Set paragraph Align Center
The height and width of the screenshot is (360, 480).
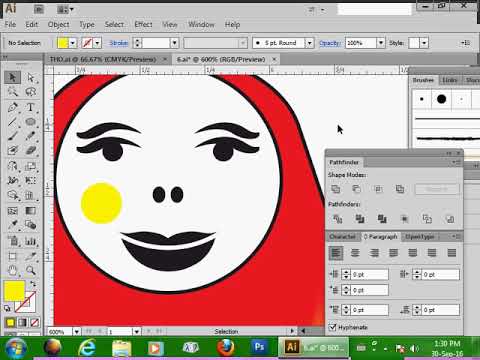click(x=355, y=253)
